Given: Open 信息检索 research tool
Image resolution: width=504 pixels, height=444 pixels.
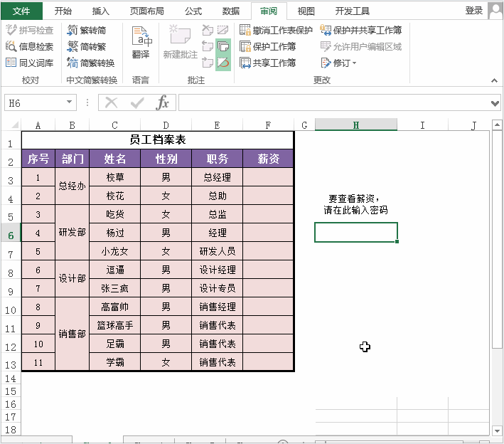Looking at the screenshot, I should [29, 47].
